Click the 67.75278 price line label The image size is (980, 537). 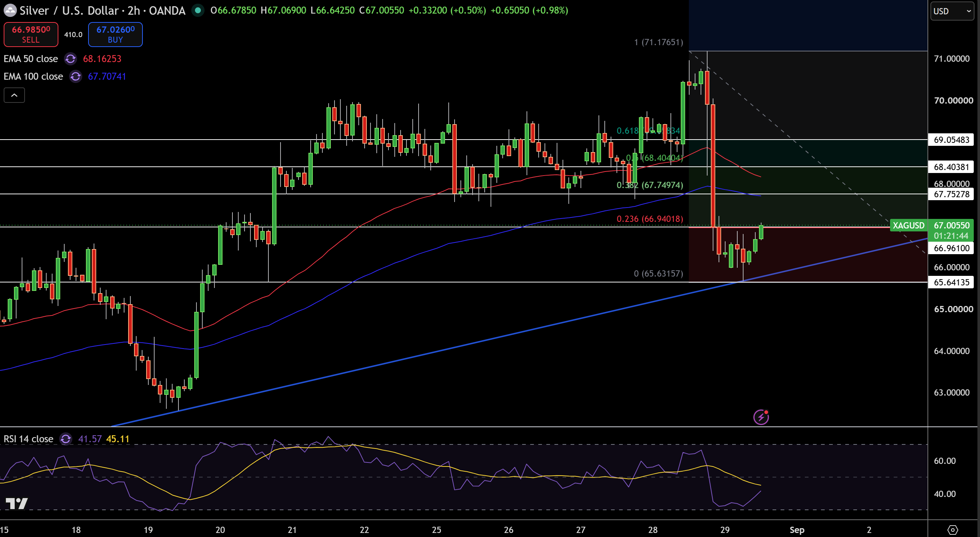click(951, 194)
